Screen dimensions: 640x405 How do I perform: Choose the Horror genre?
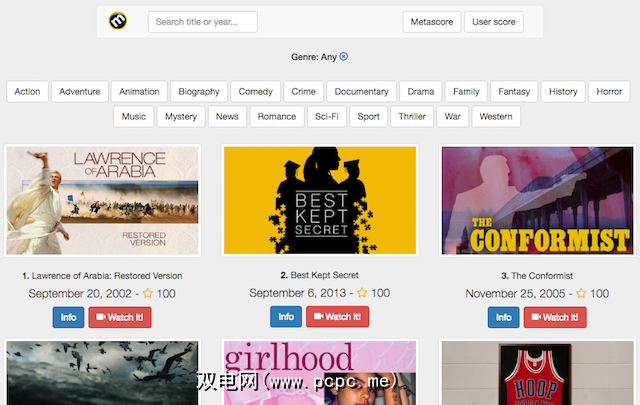[609, 91]
